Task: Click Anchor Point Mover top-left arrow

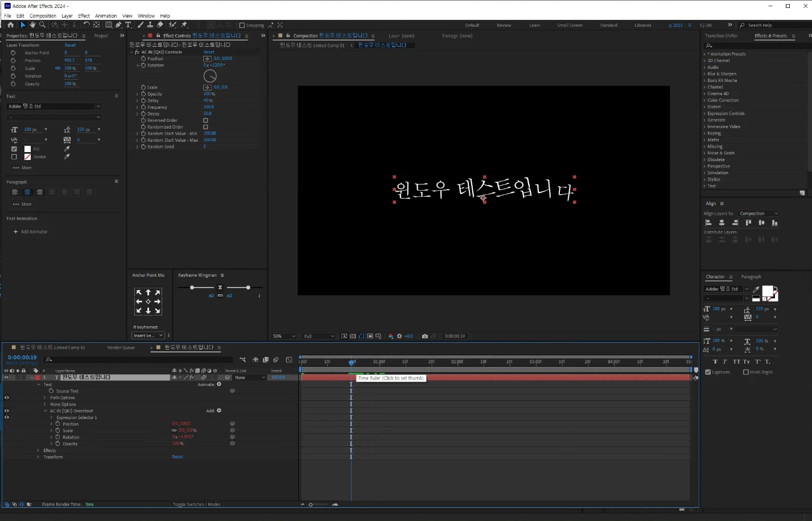Action: click(139, 292)
